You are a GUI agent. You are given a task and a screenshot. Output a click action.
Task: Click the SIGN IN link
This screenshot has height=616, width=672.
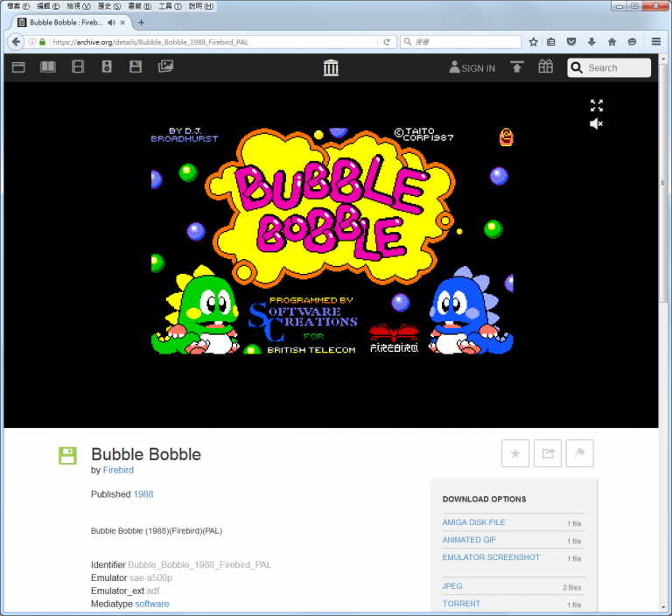tap(472, 67)
